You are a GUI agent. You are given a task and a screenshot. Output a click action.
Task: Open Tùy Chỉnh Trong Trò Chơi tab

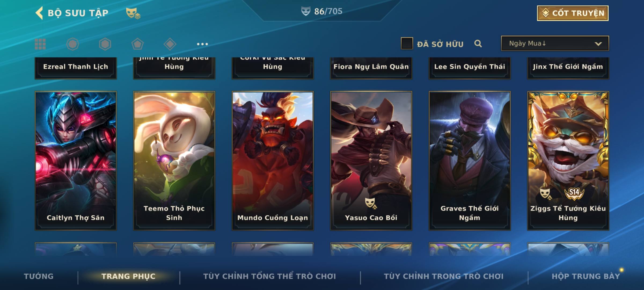tap(444, 276)
